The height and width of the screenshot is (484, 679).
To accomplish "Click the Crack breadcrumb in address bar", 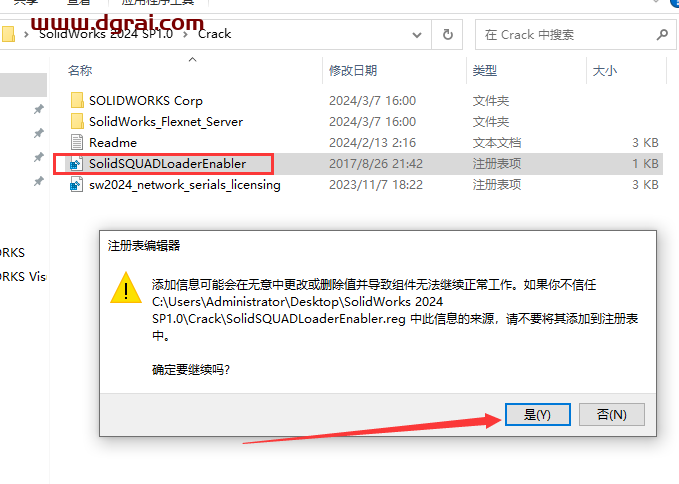I will click(214, 34).
